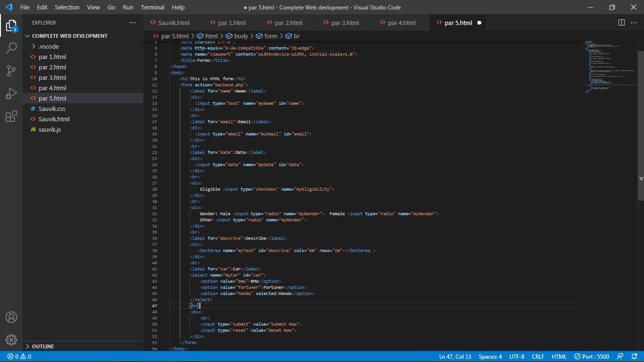
Task: Open the feedback icon in status bar
Action: click(620, 357)
